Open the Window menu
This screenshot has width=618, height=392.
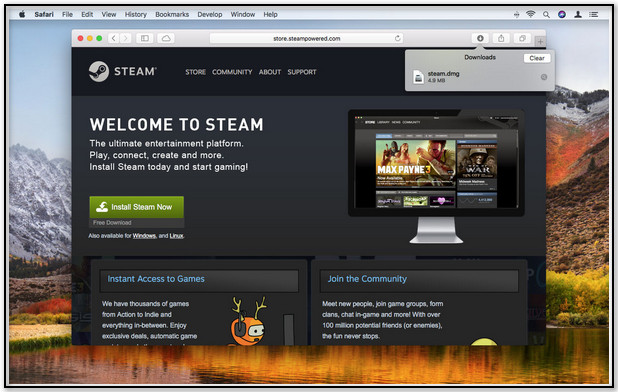(243, 15)
